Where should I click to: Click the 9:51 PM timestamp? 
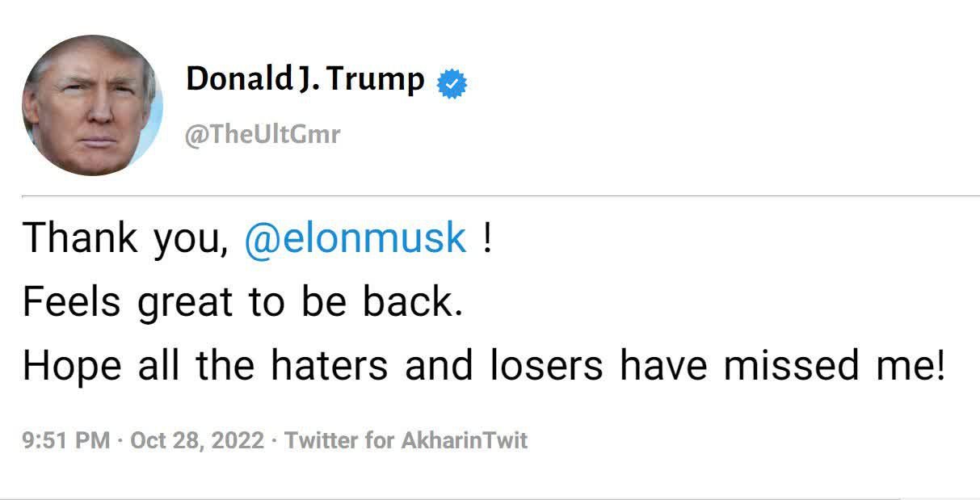point(66,440)
